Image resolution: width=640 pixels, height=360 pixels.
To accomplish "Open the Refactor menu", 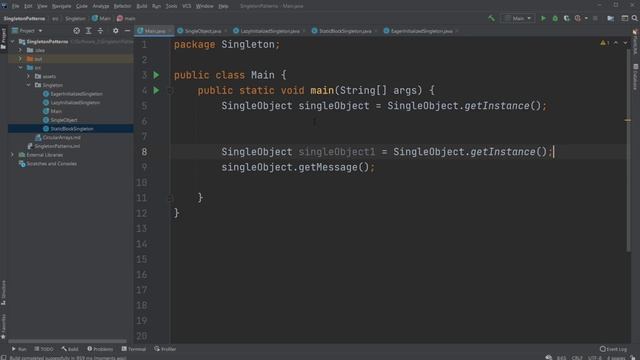I will [122, 6].
